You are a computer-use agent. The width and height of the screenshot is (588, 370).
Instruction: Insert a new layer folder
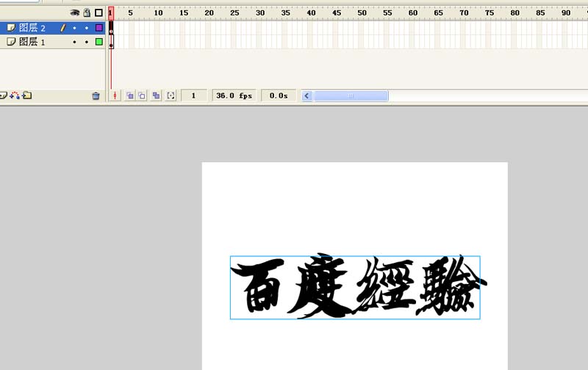(x=27, y=95)
